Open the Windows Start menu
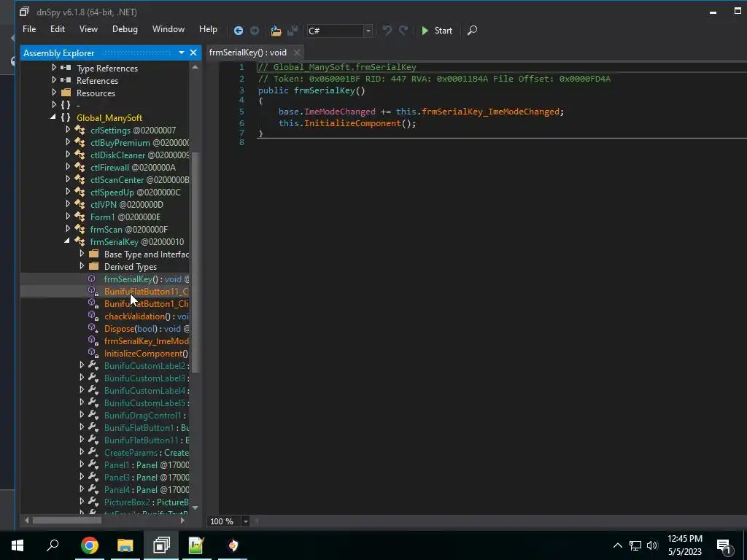The width and height of the screenshot is (747, 560). [18, 545]
